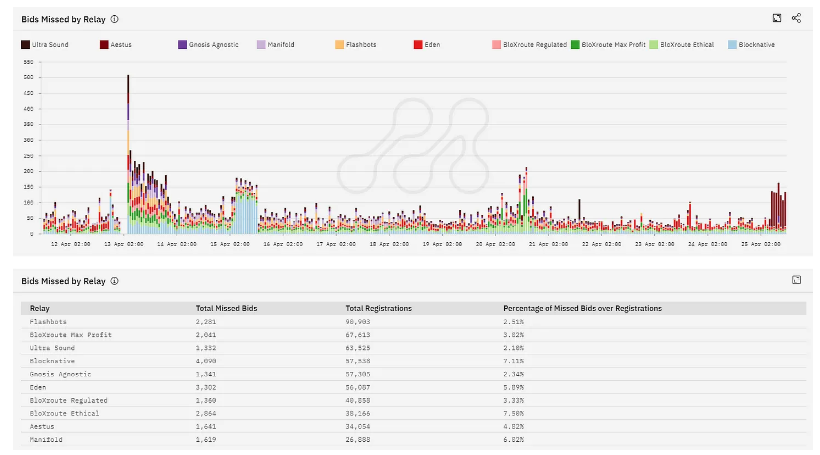
Task: Expand the chart panel to fullscreen
Action: pos(777,18)
